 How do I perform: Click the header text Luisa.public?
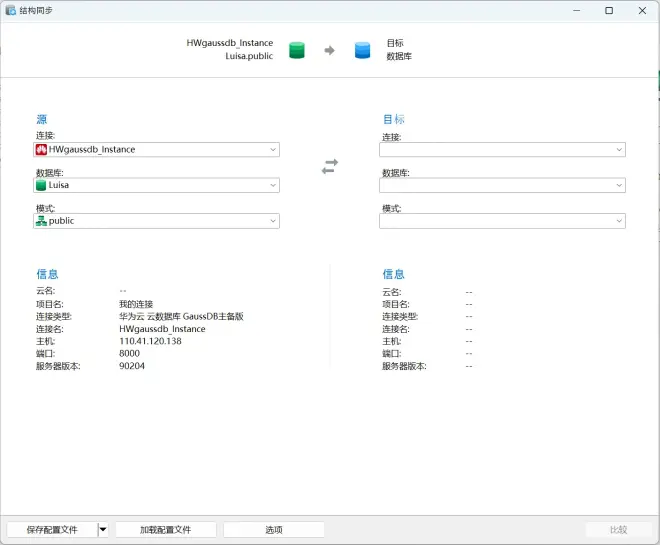(x=249, y=56)
